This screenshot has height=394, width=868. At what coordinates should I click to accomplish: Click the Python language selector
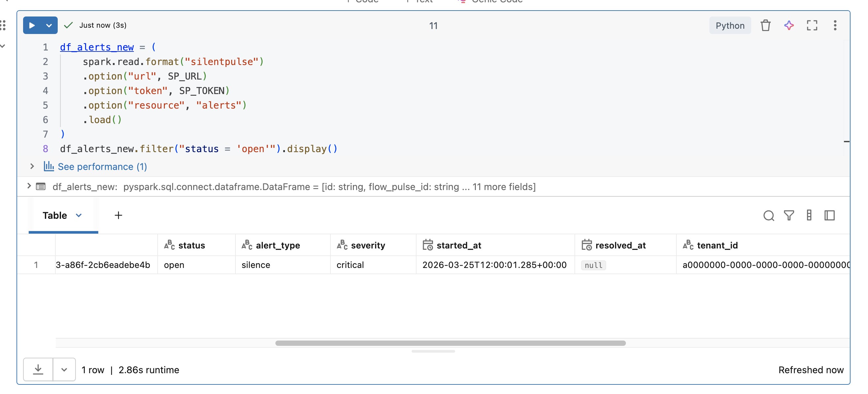(x=730, y=25)
